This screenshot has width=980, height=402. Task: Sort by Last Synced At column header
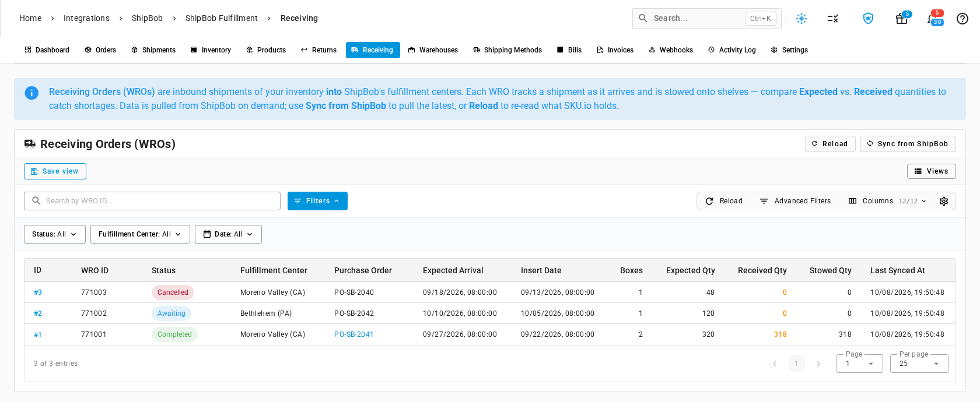pyautogui.click(x=898, y=270)
